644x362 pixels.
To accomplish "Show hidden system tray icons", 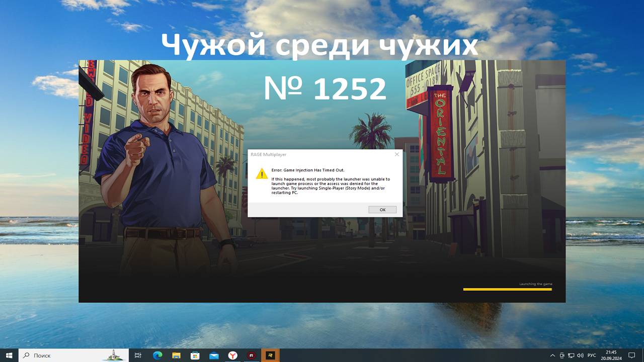I will [x=552, y=355].
